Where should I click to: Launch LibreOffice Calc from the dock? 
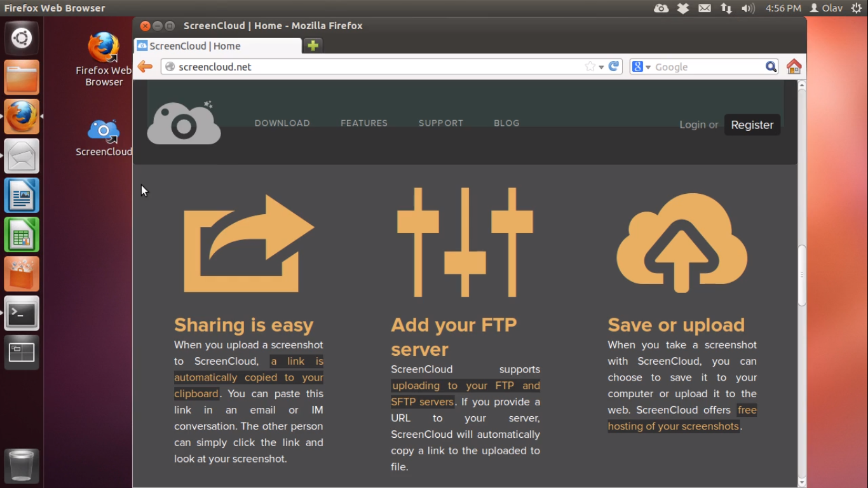[22, 235]
